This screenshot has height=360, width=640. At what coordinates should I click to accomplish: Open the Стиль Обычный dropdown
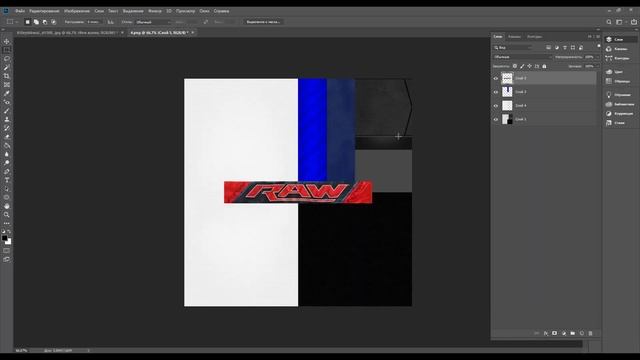pyautogui.click(x=153, y=22)
